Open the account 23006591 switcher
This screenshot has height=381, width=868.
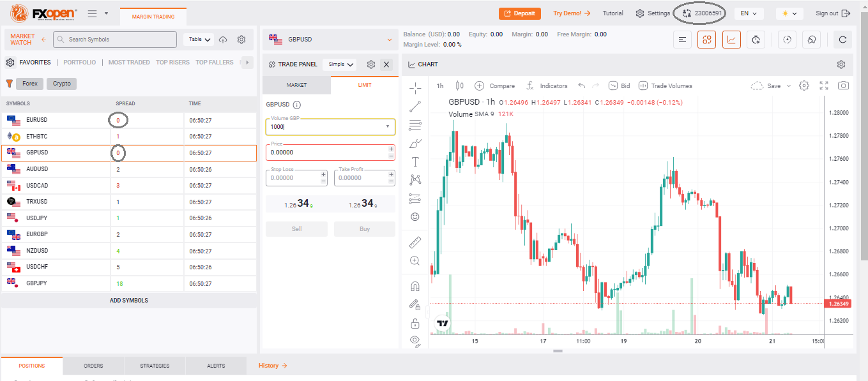click(x=703, y=13)
